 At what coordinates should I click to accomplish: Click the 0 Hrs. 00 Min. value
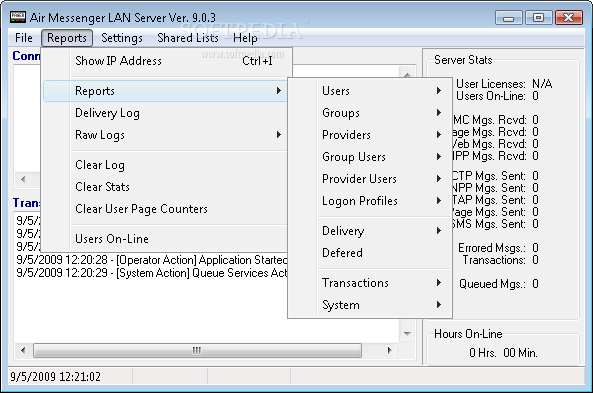coord(503,353)
